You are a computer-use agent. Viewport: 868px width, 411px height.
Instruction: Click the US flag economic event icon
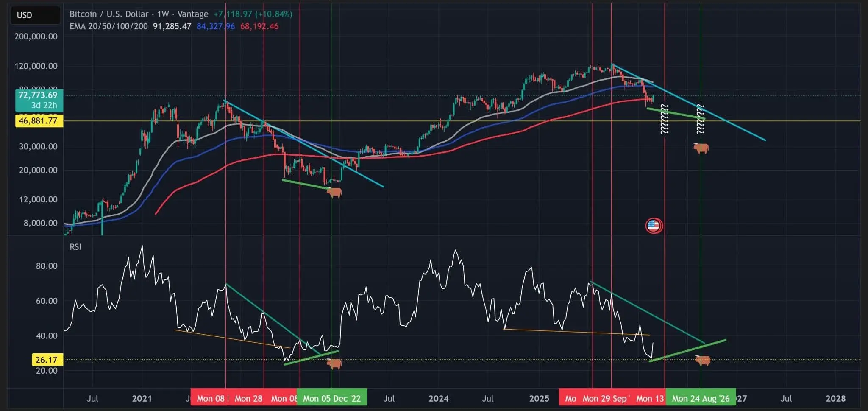pyautogui.click(x=654, y=226)
